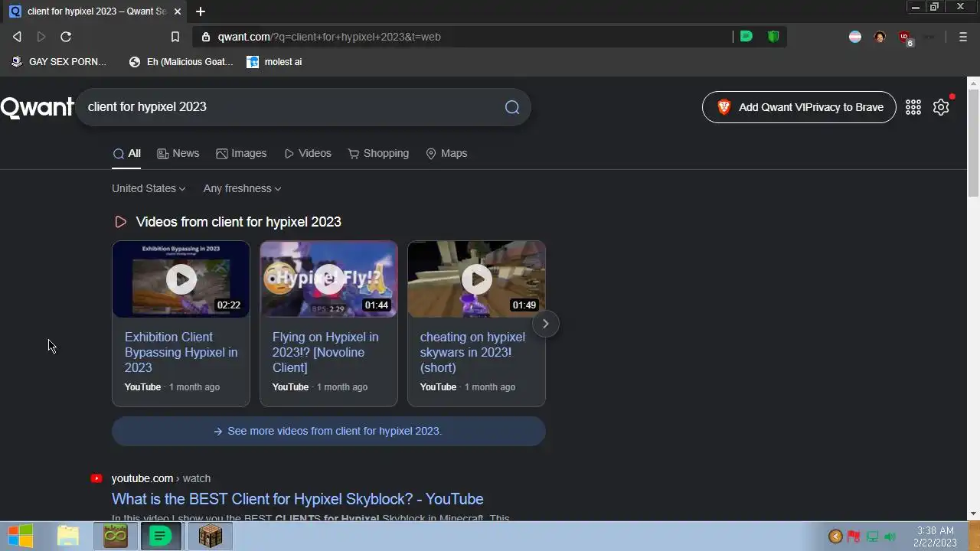Open the Eh (Malicious Goat...) bookmark

(x=181, y=62)
